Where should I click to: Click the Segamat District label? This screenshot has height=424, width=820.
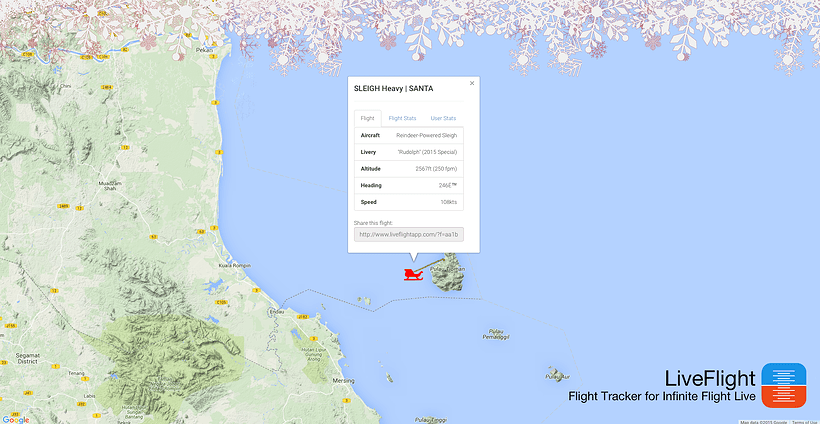(27, 358)
